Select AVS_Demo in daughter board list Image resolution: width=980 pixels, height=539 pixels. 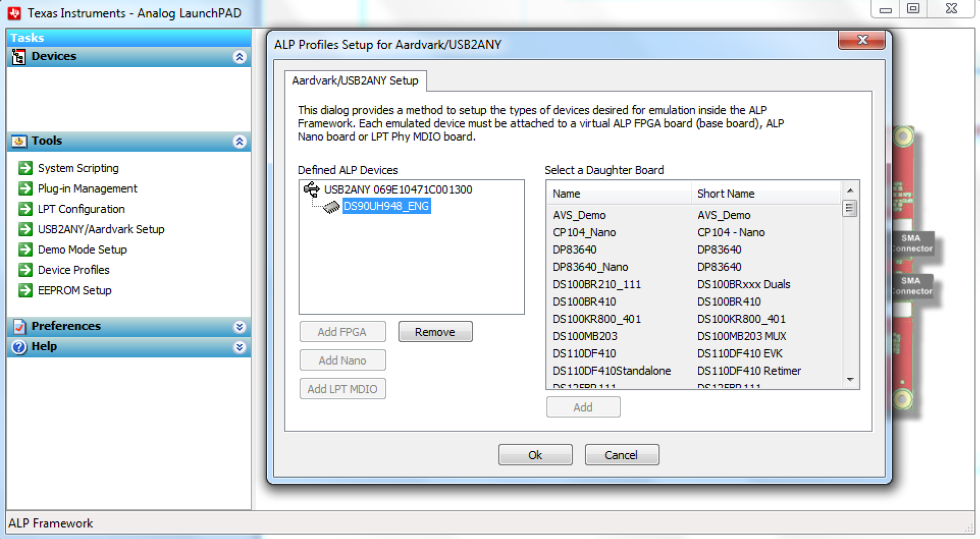[x=694, y=215]
